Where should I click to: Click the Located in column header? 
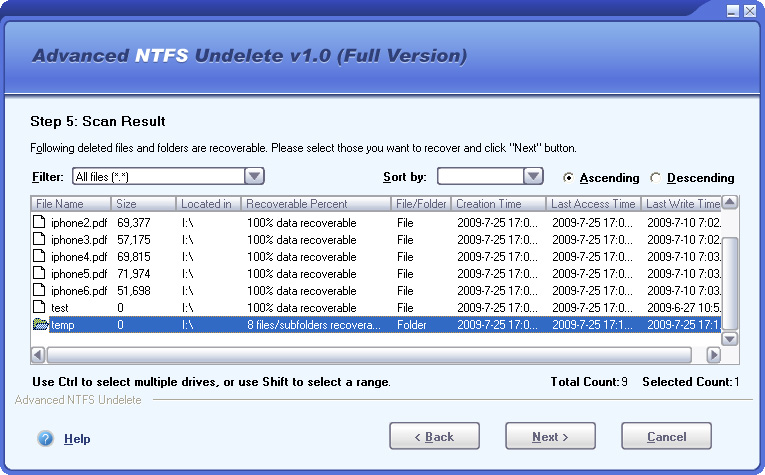pyautogui.click(x=208, y=204)
